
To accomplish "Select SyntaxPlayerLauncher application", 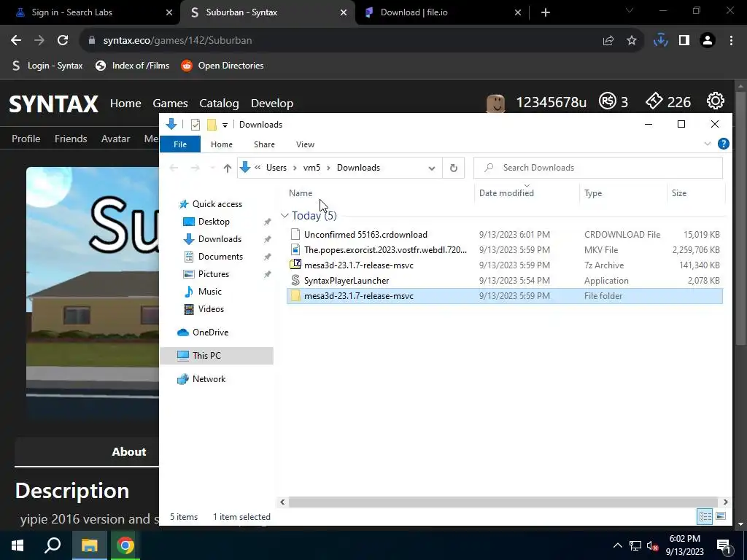I will tap(505, 281).
